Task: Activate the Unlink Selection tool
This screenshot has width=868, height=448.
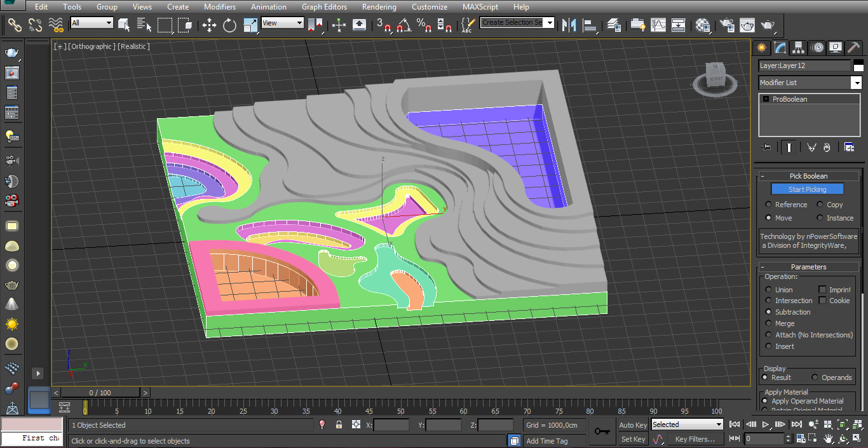Action: pos(35,25)
